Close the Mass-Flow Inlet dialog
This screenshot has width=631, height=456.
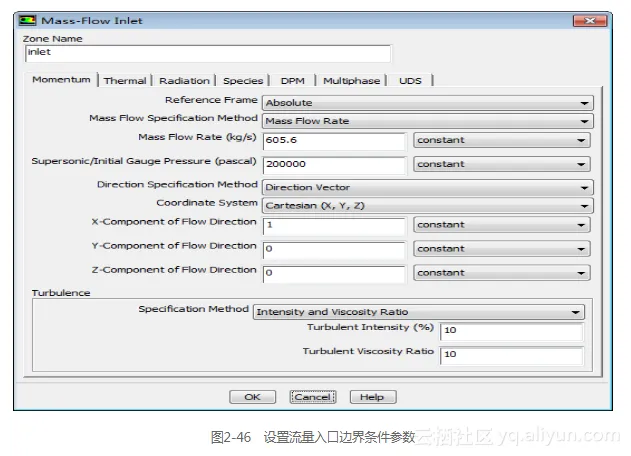(590, 21)
